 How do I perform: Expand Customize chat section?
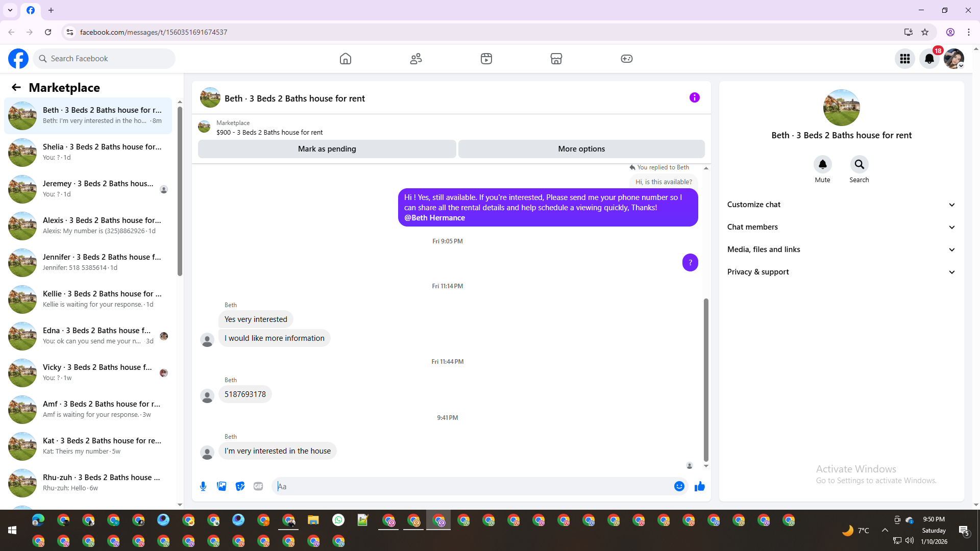pos(841,205)
